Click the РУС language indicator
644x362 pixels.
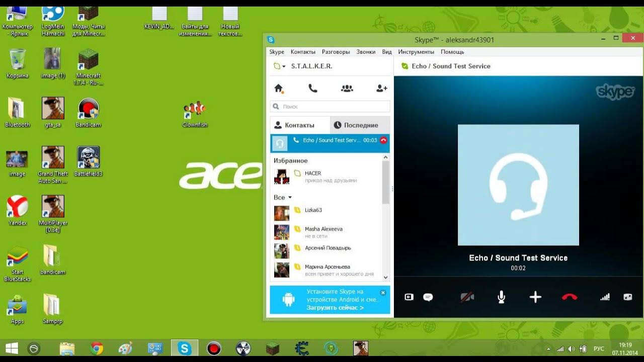599,348
